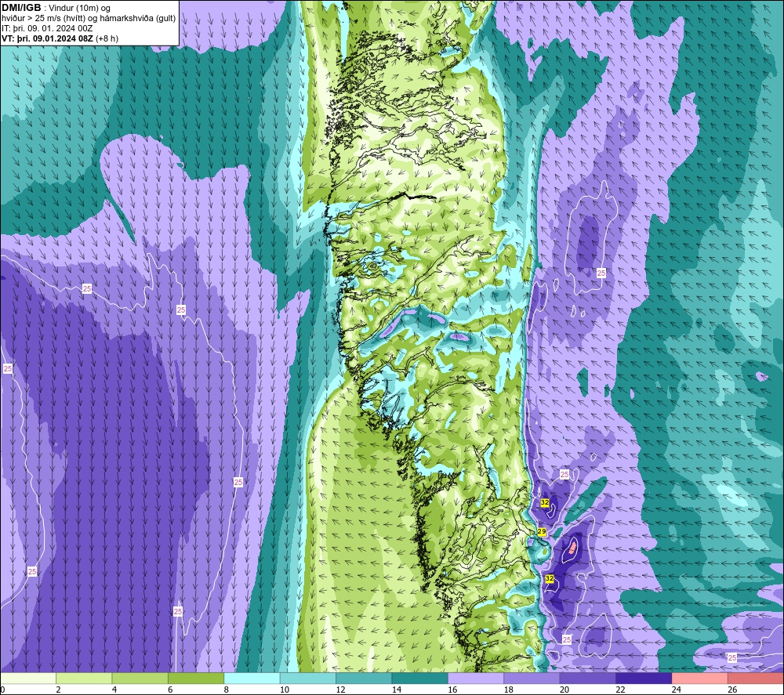The width and height of the screenshot is (784, 695).
Task: Pick the 20–22 m/s purple legend swatch
Action: pyautogui.click(x=588, y=678)
